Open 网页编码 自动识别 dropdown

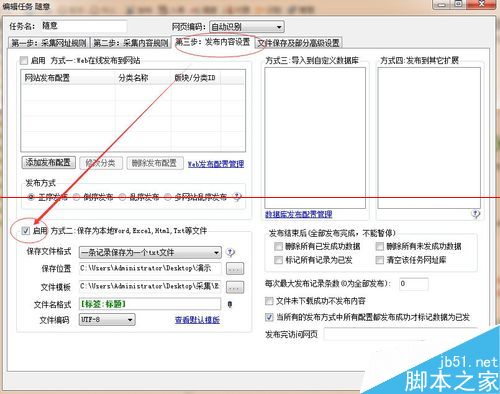[x=247, y=27]
